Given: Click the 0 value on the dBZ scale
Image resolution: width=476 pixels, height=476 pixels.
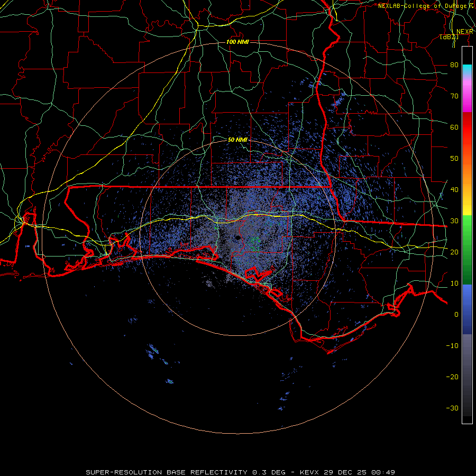Looking at the screenshot, I should point(456,315).
